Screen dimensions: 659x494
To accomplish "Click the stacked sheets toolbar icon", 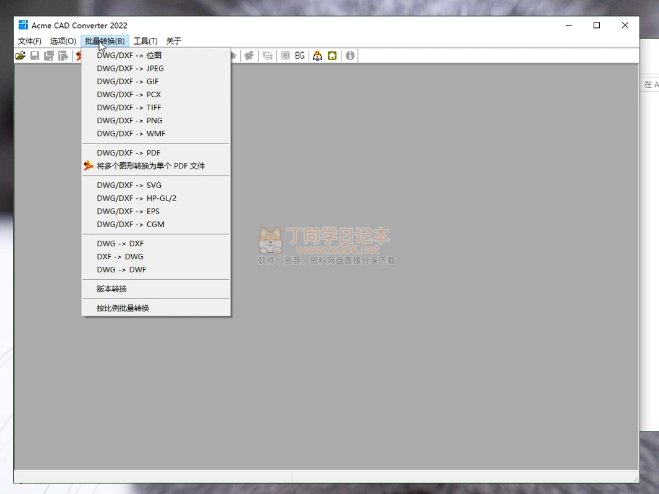I will pyautogui.click(x=267, y=55).
